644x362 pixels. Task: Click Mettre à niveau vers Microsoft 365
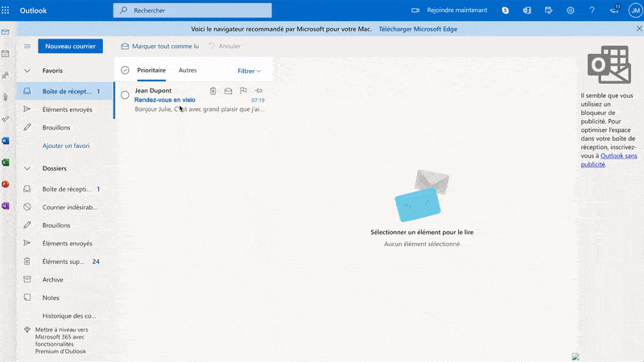[62, 340]
